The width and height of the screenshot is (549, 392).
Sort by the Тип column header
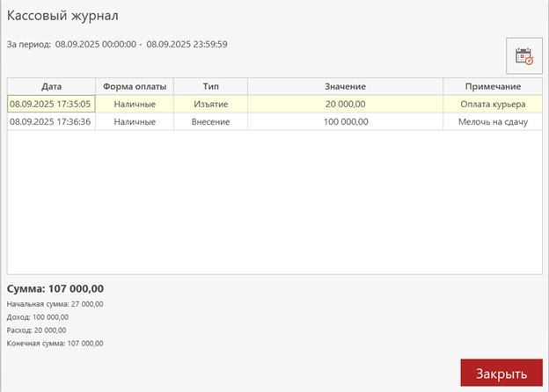click(210, 86)
